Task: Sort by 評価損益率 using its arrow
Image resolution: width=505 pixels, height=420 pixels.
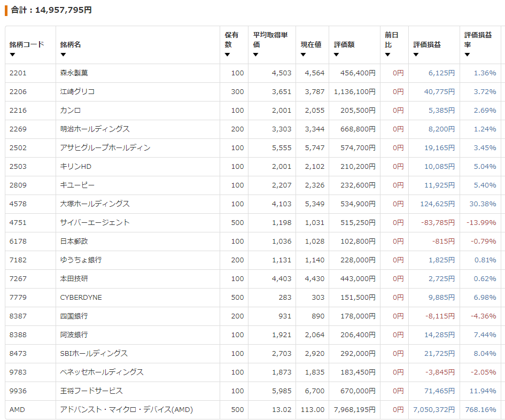Action: (467, 55)
